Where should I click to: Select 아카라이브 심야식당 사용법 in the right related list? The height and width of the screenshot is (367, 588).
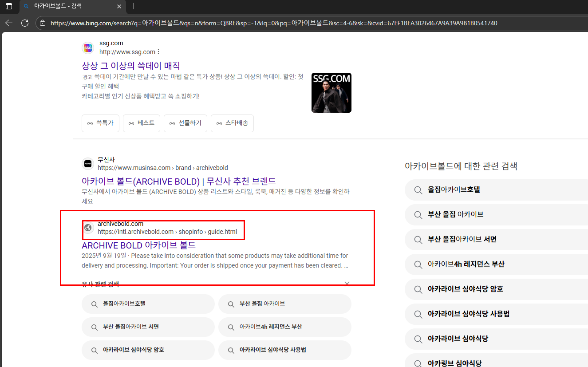coord(496,314)
